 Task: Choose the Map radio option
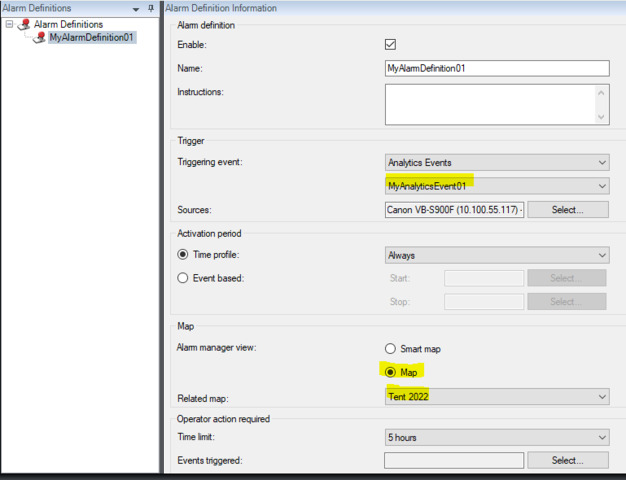(x=391, y=372)
